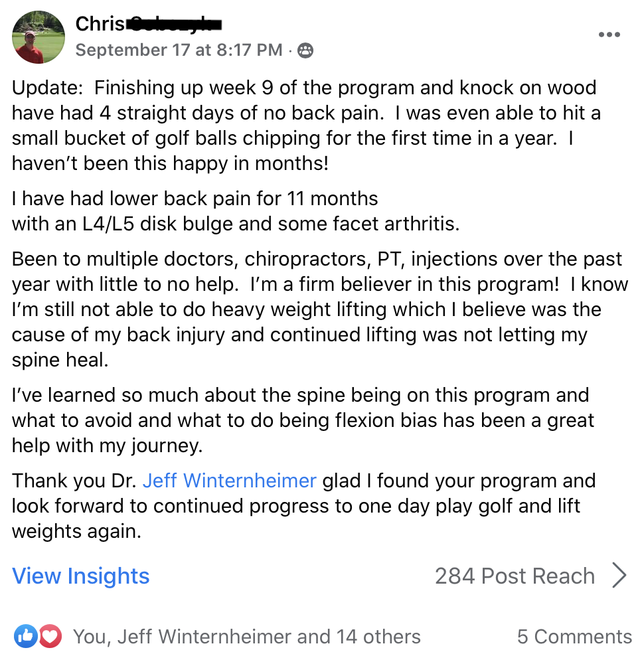The height and width of the screenshot is (660, 644).
Task: Click the poster name Chris
Action: [100, 24]
